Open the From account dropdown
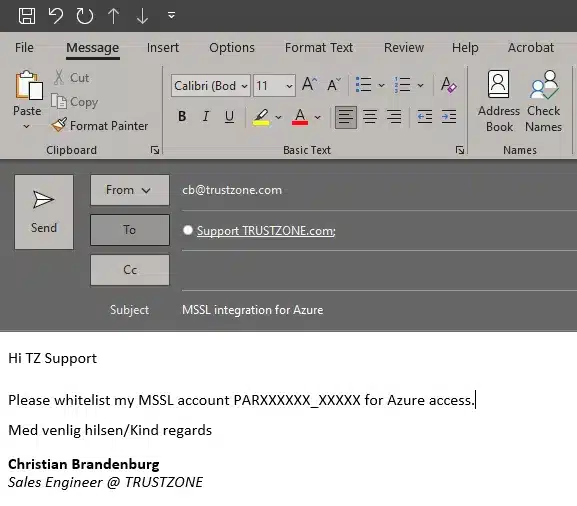Viewport: 577px width, 506px height. tap(130, 190)
